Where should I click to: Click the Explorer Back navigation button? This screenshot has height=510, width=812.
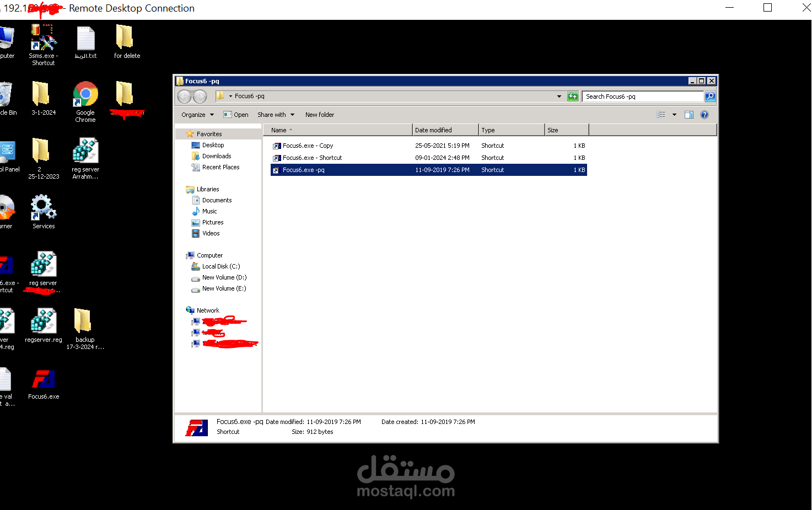pyautogui.click(x=184, y=96)
